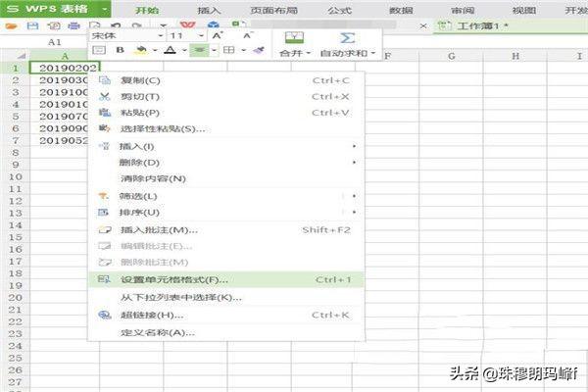Open the quick toolbar customize dropdown arrow
588x392 pixels.
[163, 25]
